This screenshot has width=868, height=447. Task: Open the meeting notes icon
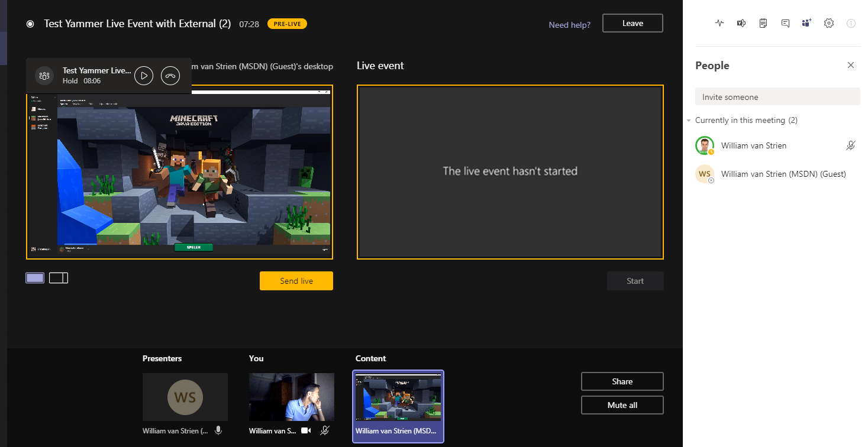click(763, 23)
